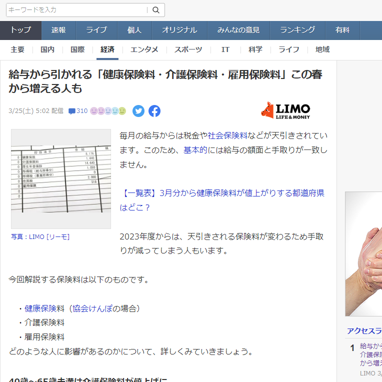Open the 有料 tab

343,30
